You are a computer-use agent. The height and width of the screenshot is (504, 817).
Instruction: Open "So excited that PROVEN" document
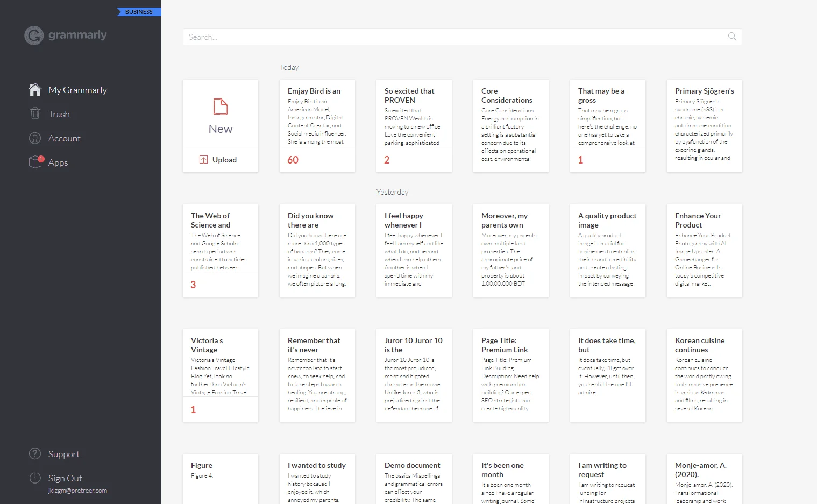point(414,126)
